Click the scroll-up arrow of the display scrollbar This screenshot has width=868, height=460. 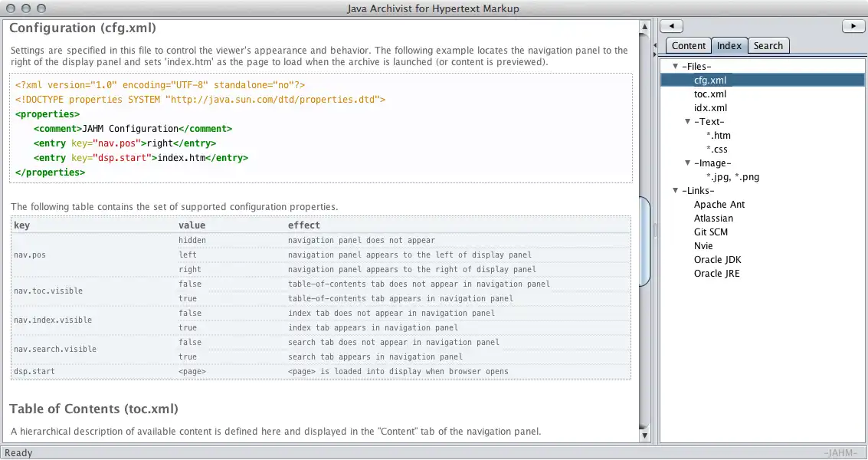[x=645, y=25]
